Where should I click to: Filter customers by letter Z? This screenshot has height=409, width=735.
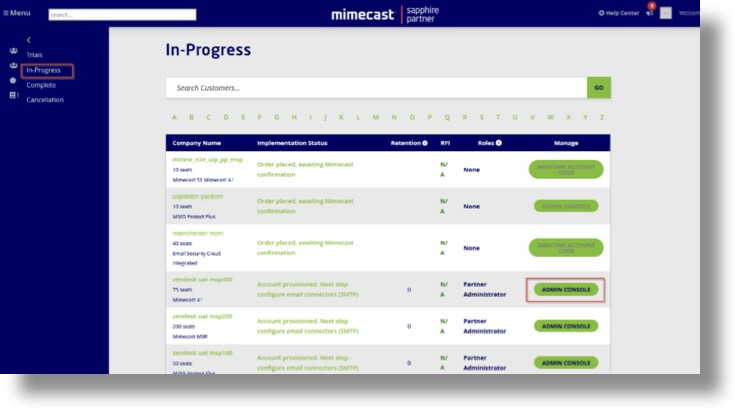(602, 117)
